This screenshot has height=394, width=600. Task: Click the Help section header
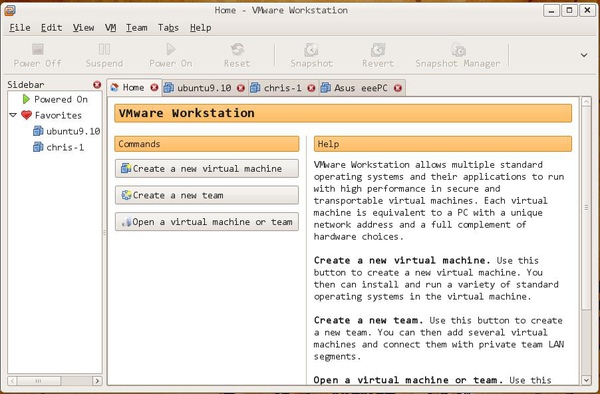point(443,144)
